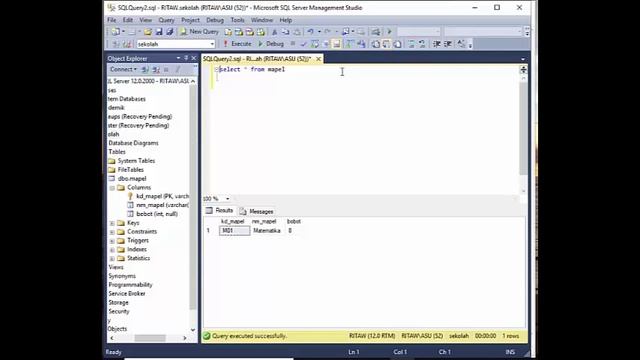Switch to the Messages tab
Image resolution: width=640 pixels, height=360 pixels.
click(x=256, y=211)
